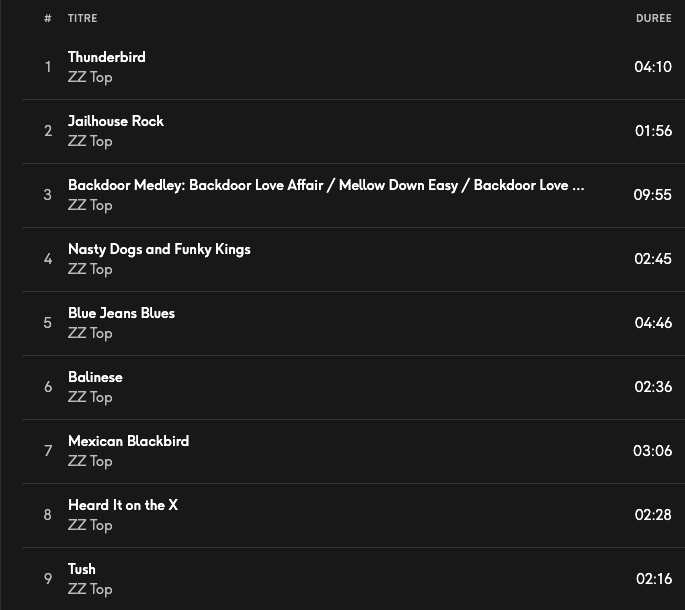Open the Backdoor Medley track title
Image resolution: width=685 pixels, height=610 pixels.
click(x=326, y=185)
